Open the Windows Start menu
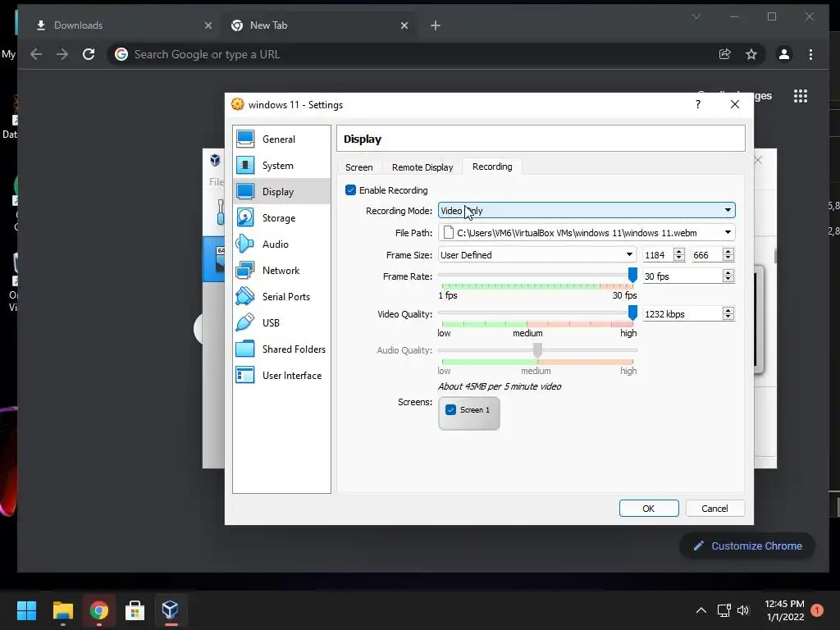Viewport: 840px width, 630px height. [x=26, y=610]
